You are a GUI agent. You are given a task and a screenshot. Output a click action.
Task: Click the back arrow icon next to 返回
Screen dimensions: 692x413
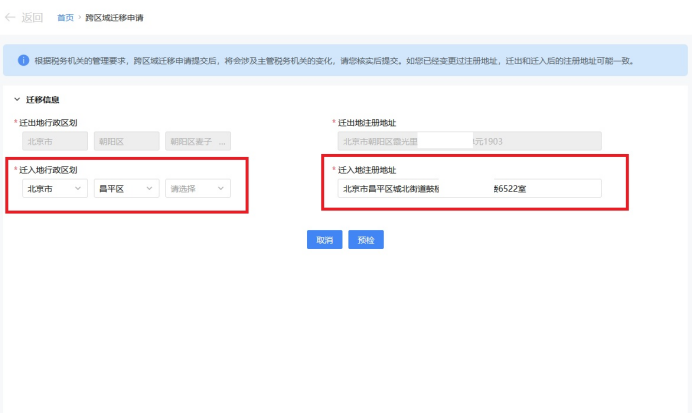click(11, 17)
